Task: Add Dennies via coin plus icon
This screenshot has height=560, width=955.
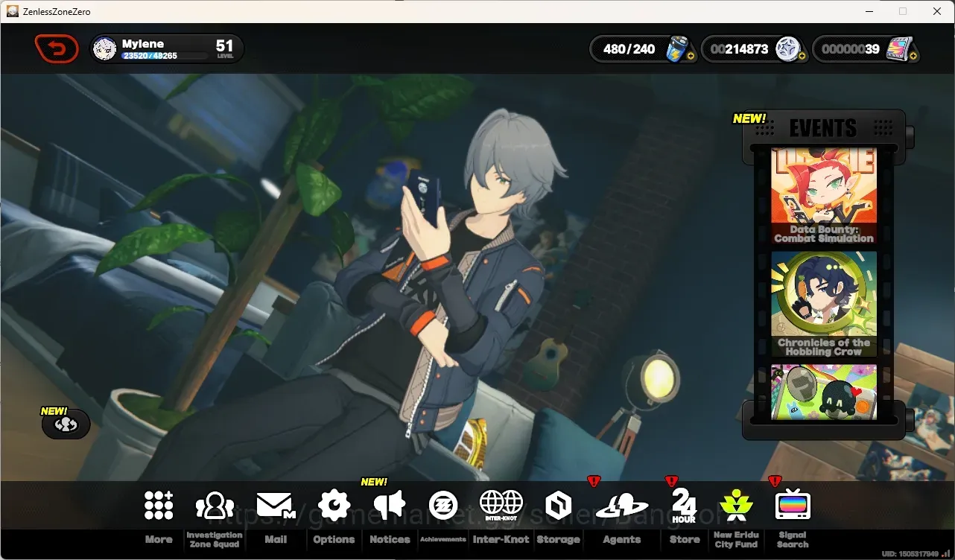Action: (802, 56)
